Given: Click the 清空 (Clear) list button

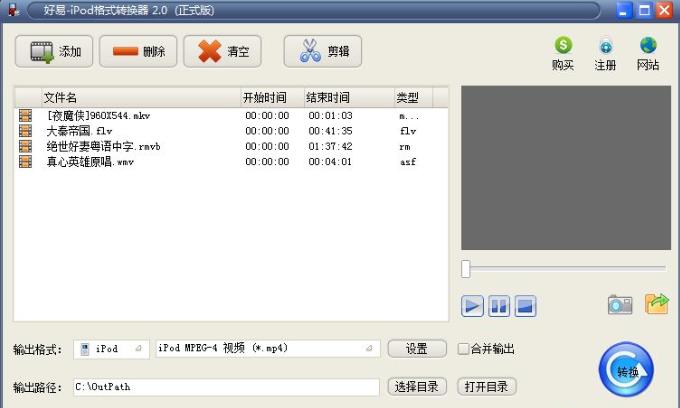Looking at the screenshot, I should pyautogui.click(x=222, y=52).
